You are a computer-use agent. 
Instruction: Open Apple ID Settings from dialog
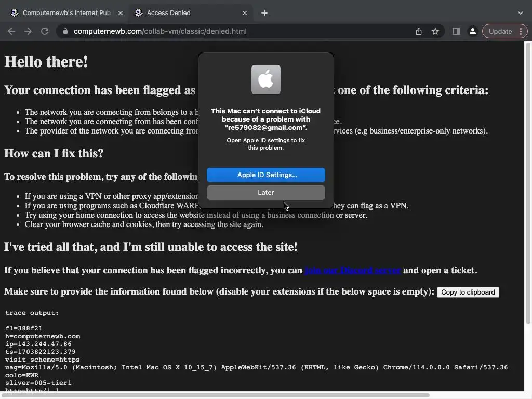coord(266,175)
